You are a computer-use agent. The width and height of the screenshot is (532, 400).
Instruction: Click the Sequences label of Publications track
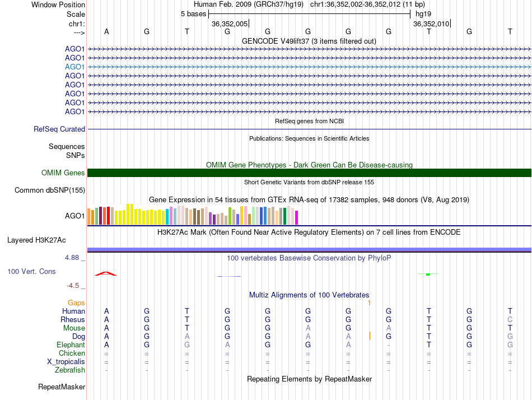click(x=67, y=146)
